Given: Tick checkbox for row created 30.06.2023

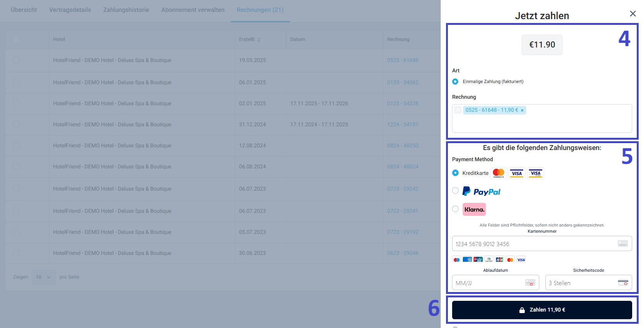Looking at the screenshot, I should click(16, 253).
